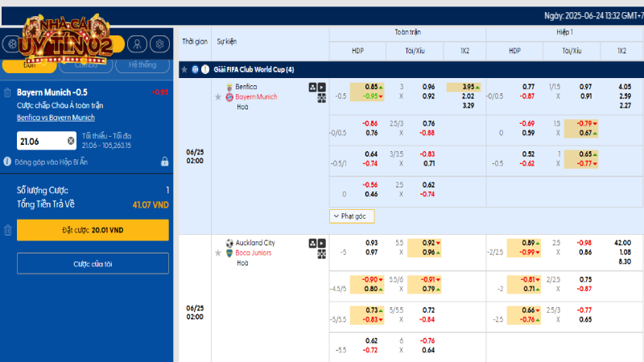Select Benfica handicap odds 0.85

(x=371, y=87)
